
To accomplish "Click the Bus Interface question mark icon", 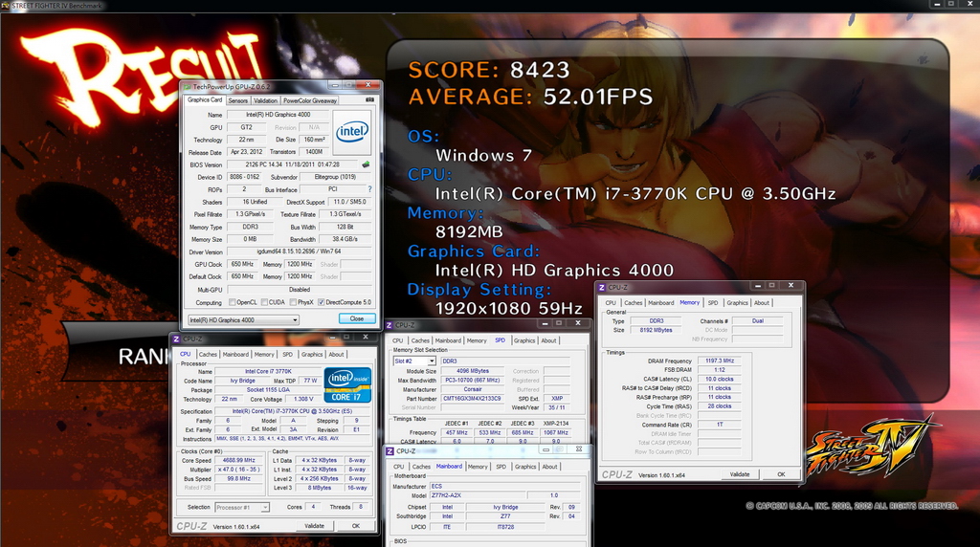I will (369, 189).
